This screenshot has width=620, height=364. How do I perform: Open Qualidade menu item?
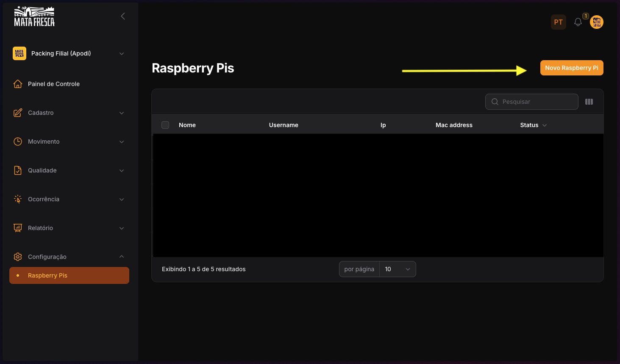pos(70,170)
